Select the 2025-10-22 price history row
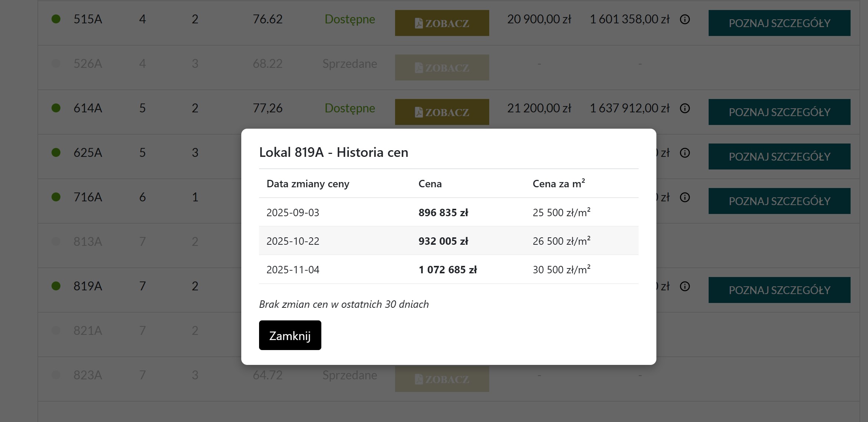The image size is (868, 422). pyautogui.click(x=448, y=241)
